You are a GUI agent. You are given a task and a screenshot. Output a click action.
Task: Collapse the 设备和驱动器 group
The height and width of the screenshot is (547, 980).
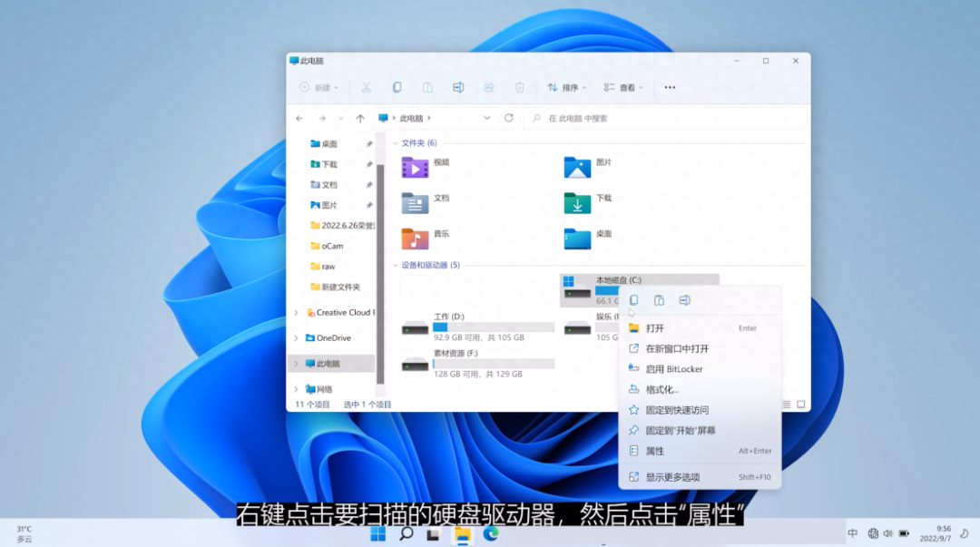[x=396, y=266]
